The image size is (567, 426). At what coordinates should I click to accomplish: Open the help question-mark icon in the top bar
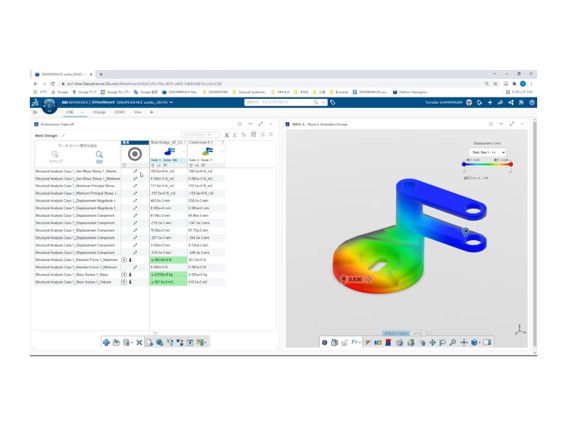pos(532,103)
